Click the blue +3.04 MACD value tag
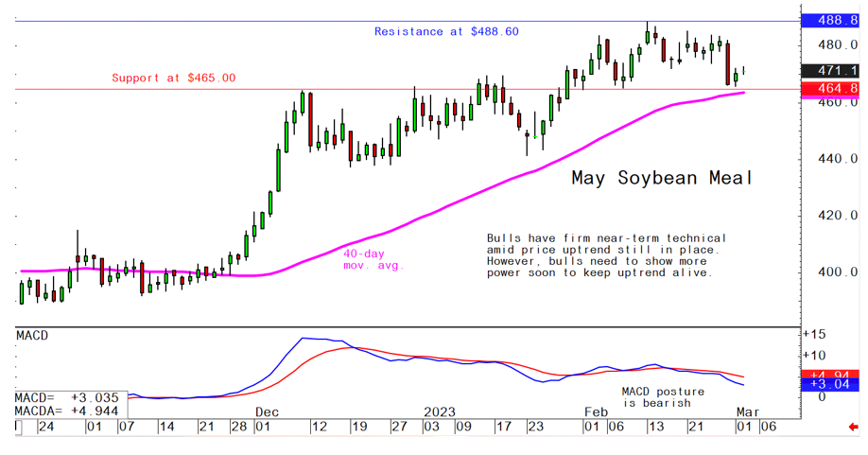This screenshot has width=868, height=455. tap(828, 385)
